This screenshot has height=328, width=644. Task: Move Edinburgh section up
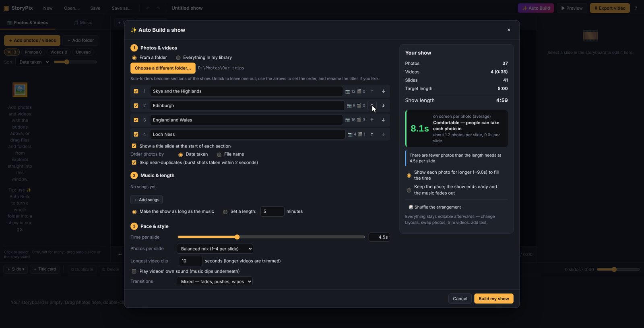372,106
